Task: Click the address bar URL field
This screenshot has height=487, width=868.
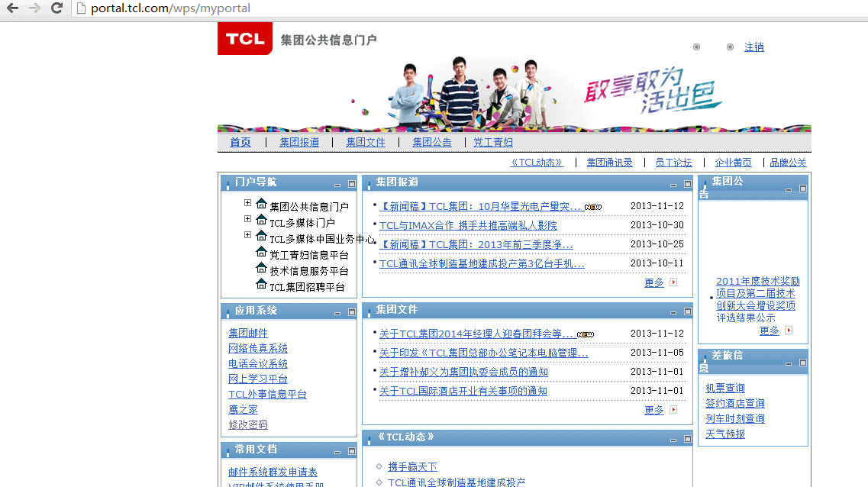Action: pyautogui.click(x=470, y=8)
